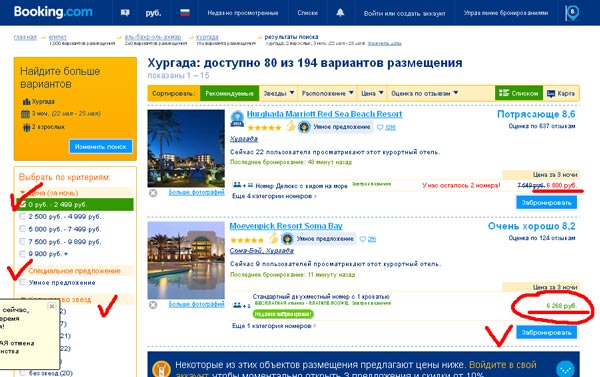Click the египет breadcrumb link
Viewport: 600px width, 377px height.
(57, 37)
